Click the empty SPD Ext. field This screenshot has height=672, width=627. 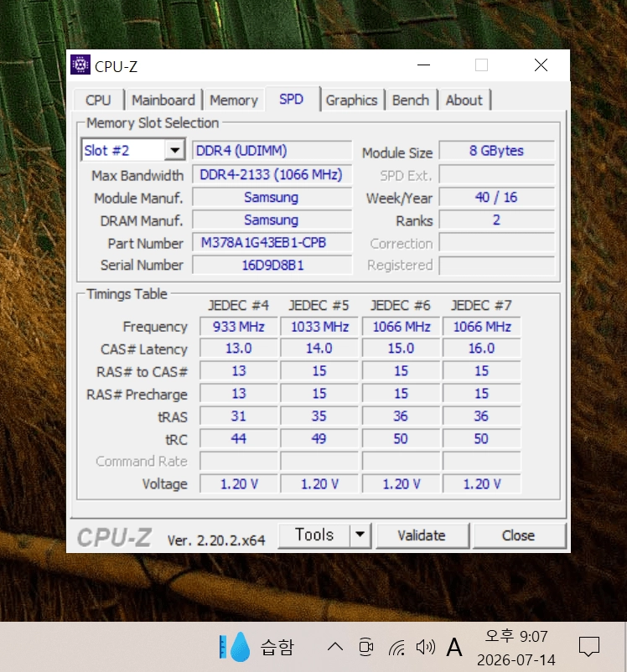point(496,175)
